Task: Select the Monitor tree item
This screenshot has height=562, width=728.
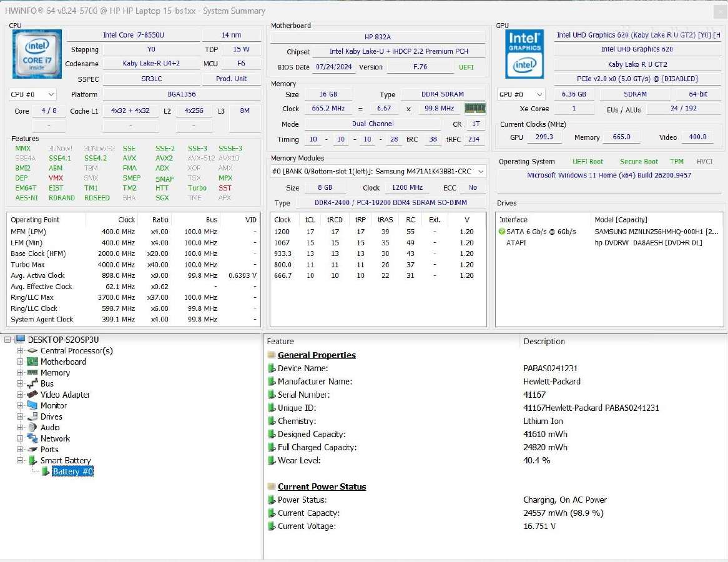Action: [x=54, y=405]
